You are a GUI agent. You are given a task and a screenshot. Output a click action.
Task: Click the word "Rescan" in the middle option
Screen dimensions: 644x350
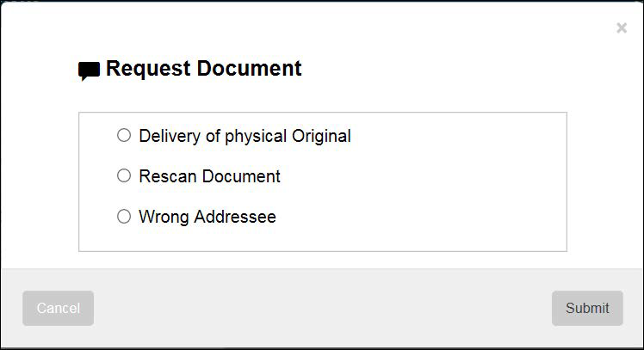click(x=167, y=176)
